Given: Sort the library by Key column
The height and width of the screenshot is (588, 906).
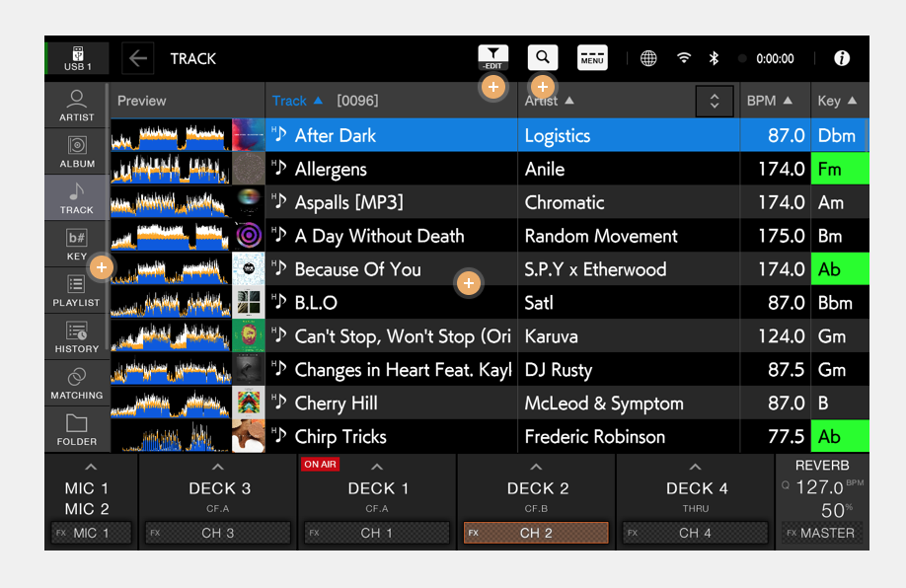Looking at the screenshot, I should 838,100.
